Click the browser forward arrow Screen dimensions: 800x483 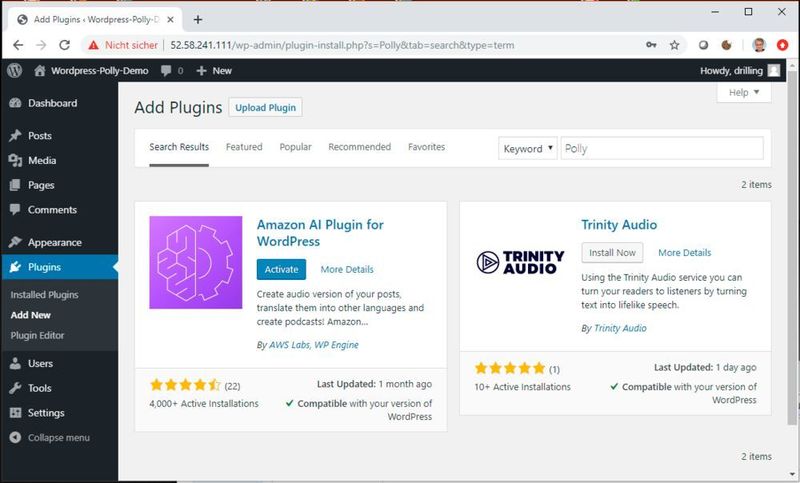point(41,45)
